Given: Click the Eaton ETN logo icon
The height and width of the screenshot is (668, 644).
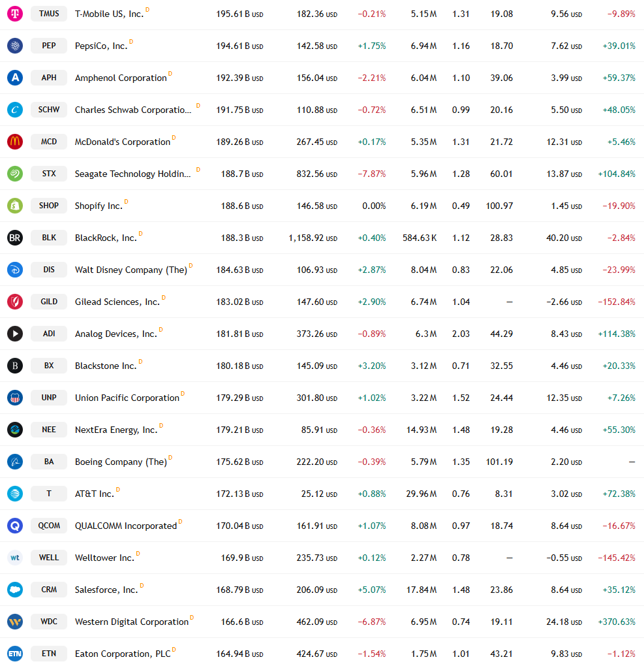Looking at the screenshot, I should pyautogui.click(x=15, y=654).
